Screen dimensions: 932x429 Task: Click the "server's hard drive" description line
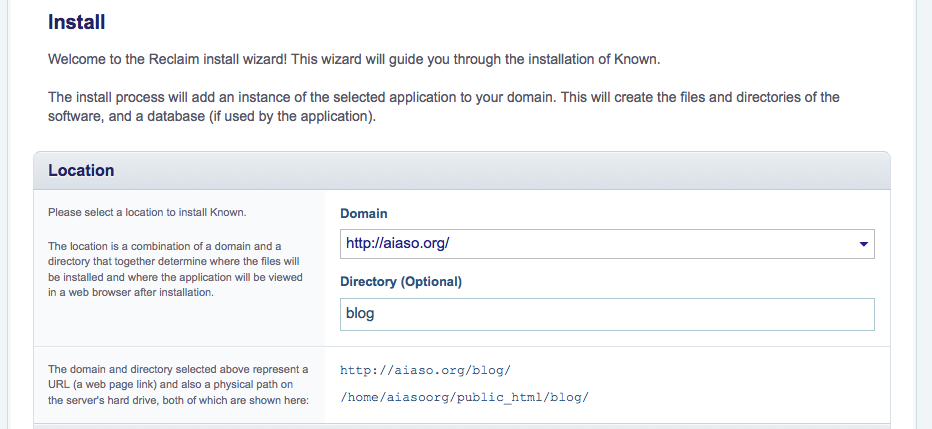(178, 400)
